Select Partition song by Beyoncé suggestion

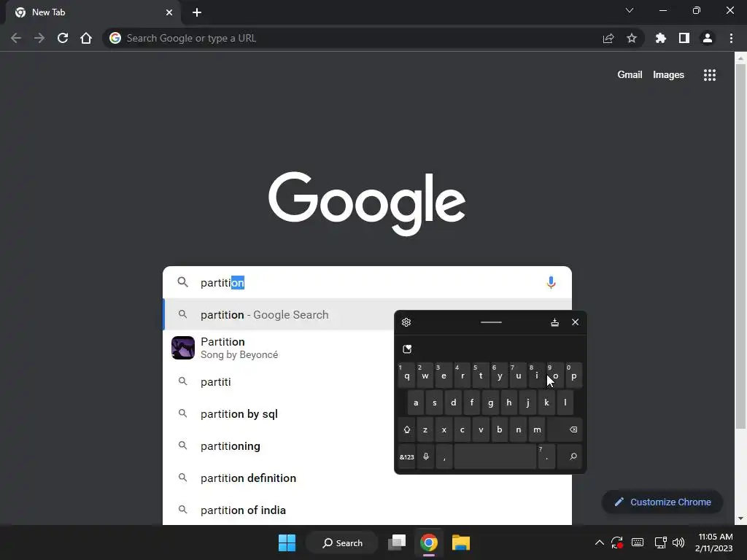[278, 348]
